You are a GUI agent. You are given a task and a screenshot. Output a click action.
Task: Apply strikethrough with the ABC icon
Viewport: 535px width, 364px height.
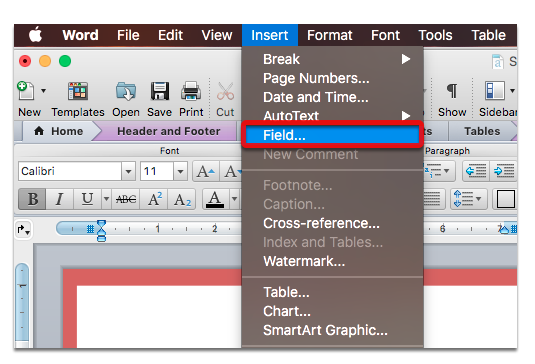coord(126,199)
